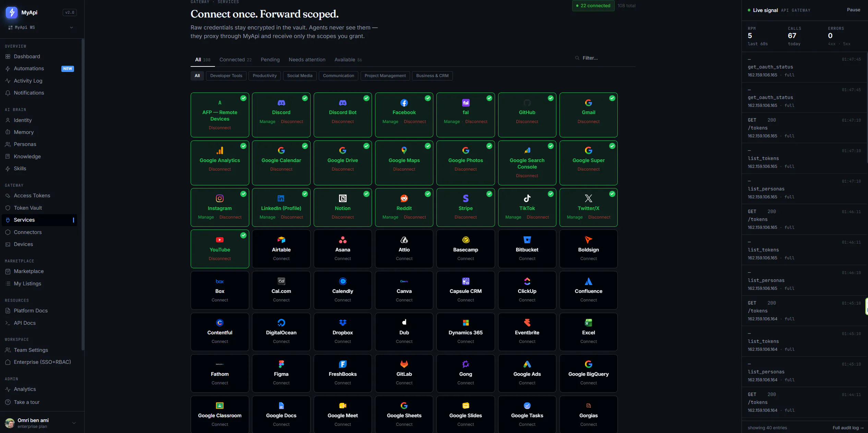This screenshot has width=868, height=433.
Task: Connect the ClickUp service
Action: [x=527, y=300]
